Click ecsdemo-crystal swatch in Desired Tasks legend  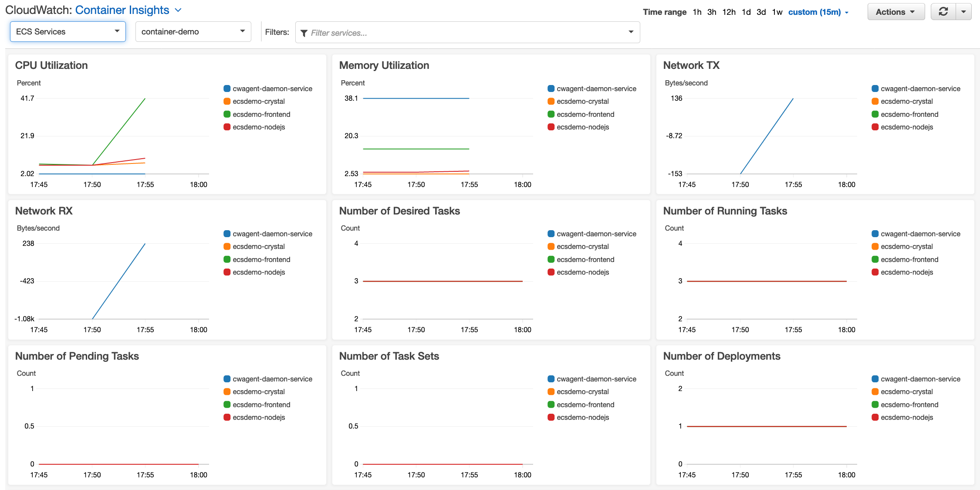(551, 246)
